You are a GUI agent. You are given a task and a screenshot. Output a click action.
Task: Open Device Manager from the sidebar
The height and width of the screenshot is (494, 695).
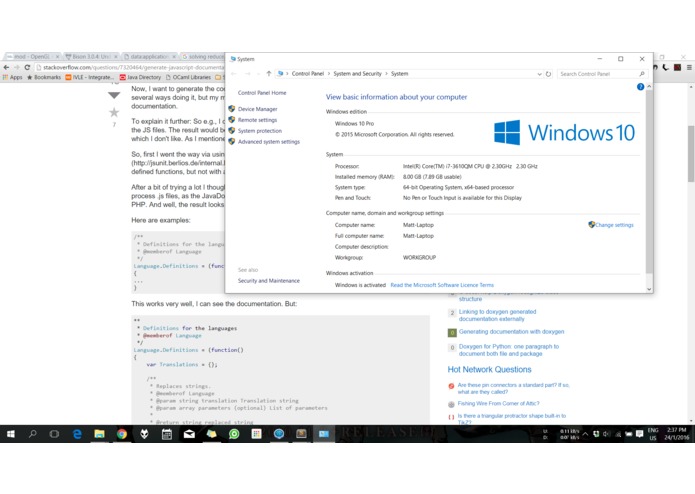click(258, 109)
